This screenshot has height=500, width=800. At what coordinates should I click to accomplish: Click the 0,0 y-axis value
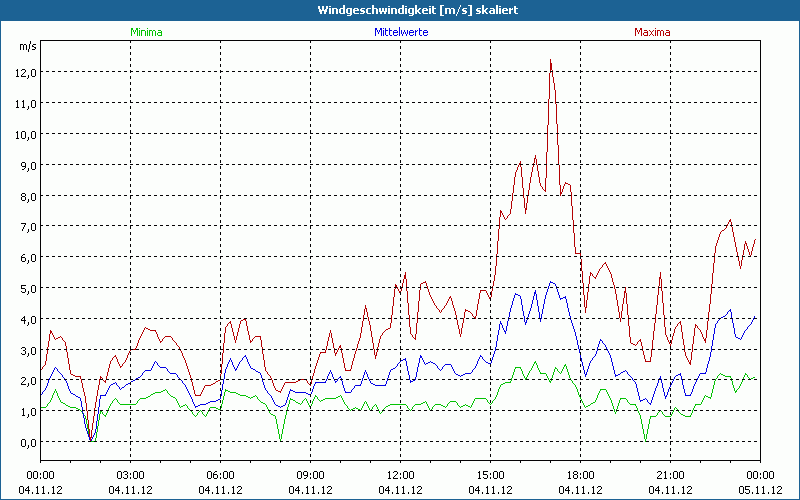pos(29,442)
